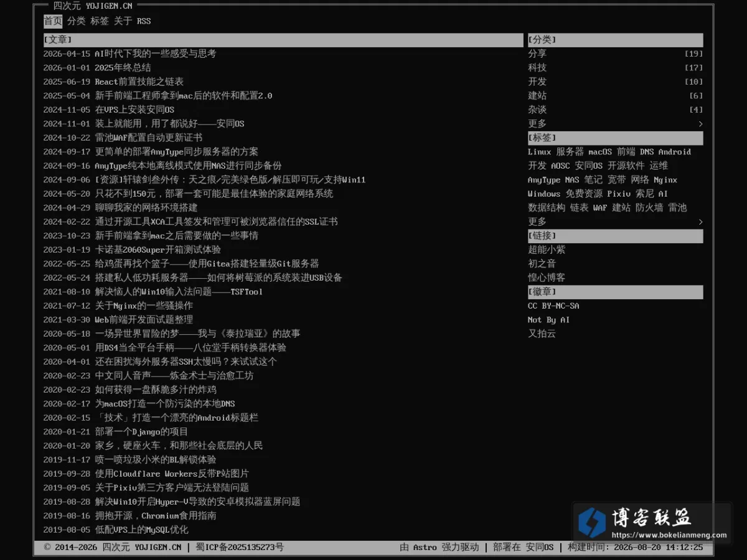Visit the 初之音 friend link
The height and width of the screenshot is (560, 747).
tap(542, 264)
